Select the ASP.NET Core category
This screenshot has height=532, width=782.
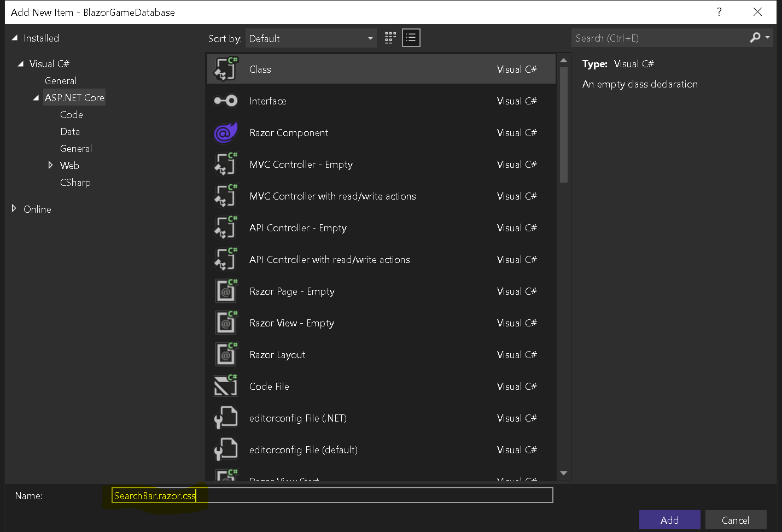click(74, 98)
